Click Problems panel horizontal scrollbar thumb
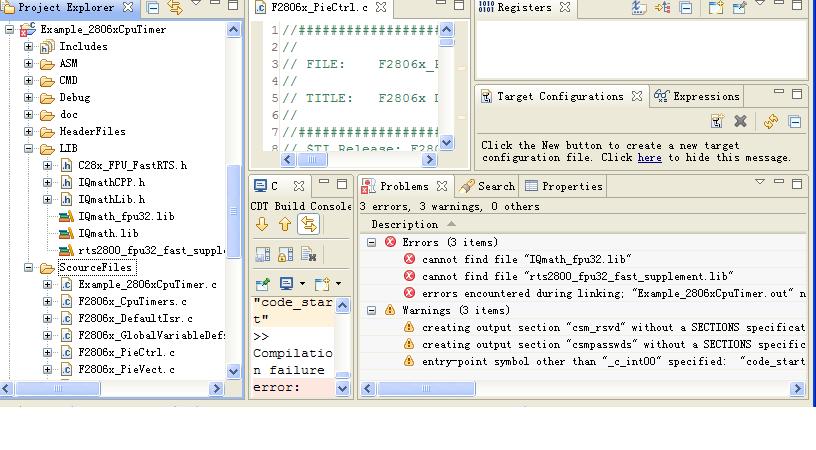Viewport: 816px width, 450px height. coord(426,388)
